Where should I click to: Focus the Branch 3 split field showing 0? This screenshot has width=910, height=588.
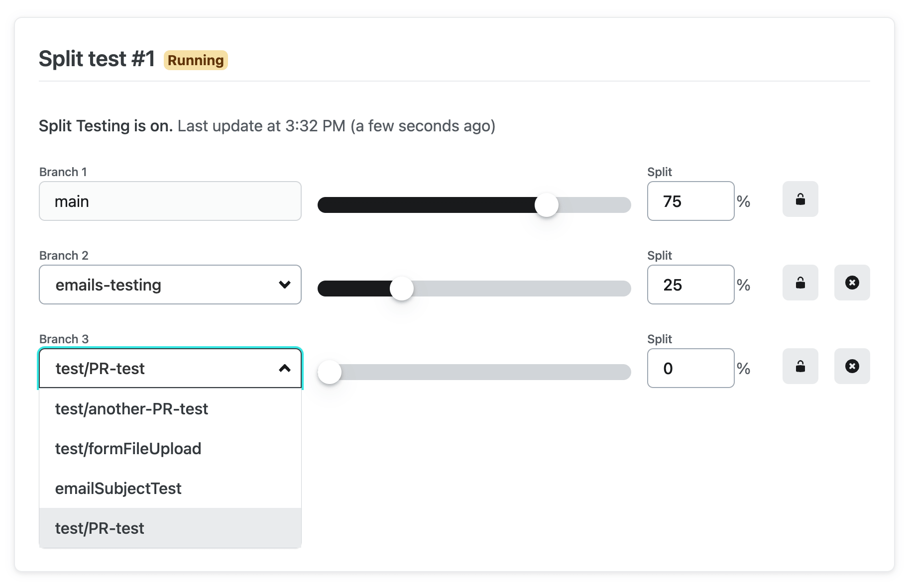pyautogui.click(x=690, y=369)
